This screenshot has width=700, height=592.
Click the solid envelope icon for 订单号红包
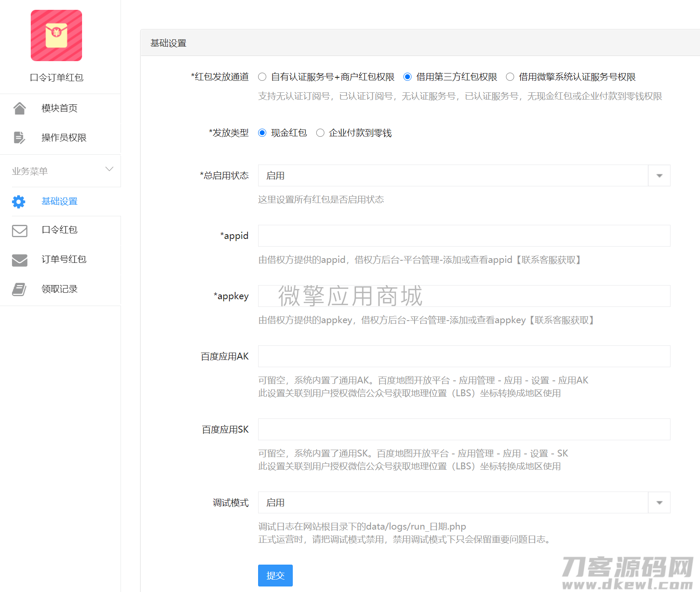(x=20, y=260)
